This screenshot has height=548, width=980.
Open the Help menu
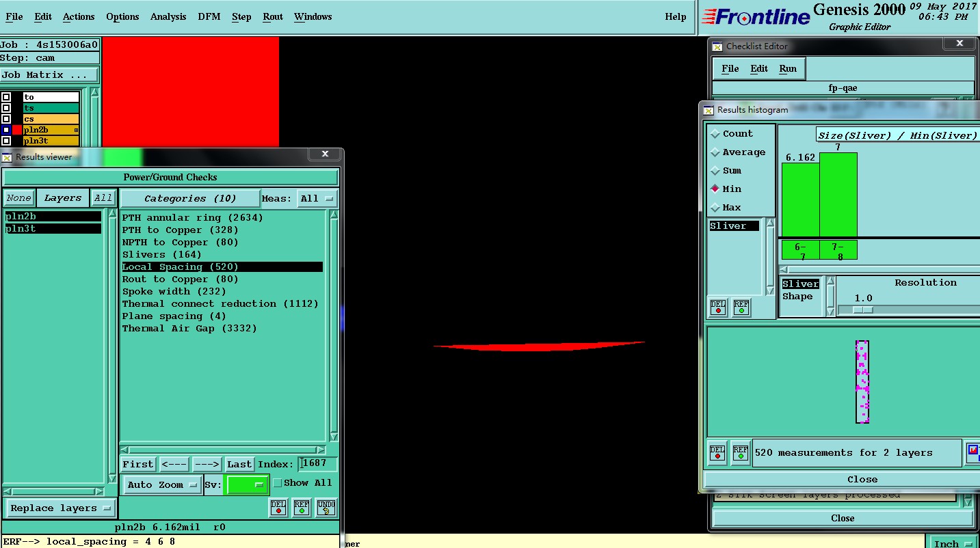click(676, 16)
